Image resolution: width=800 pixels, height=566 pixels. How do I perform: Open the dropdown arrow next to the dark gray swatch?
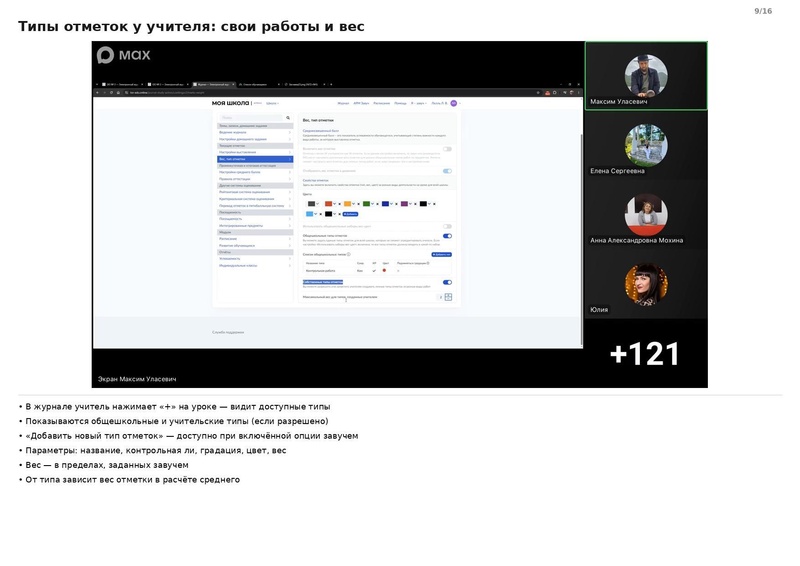click(317, 204)
